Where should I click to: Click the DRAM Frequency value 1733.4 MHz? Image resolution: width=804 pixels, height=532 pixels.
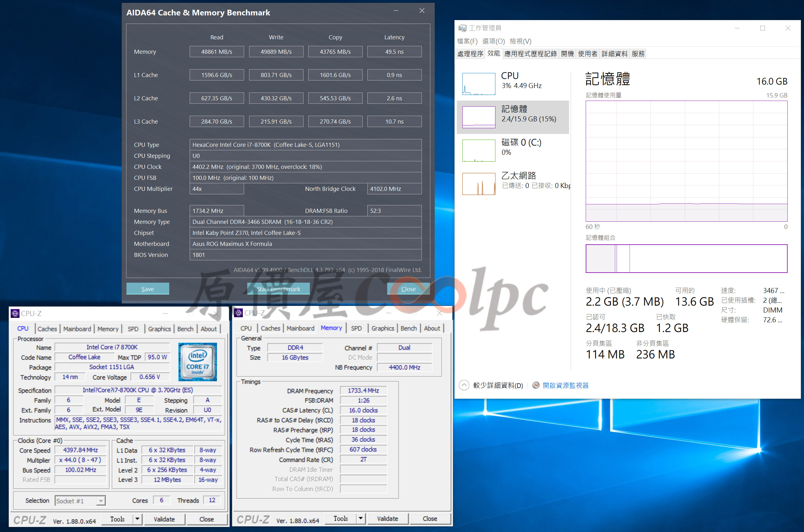click(363, 391)
